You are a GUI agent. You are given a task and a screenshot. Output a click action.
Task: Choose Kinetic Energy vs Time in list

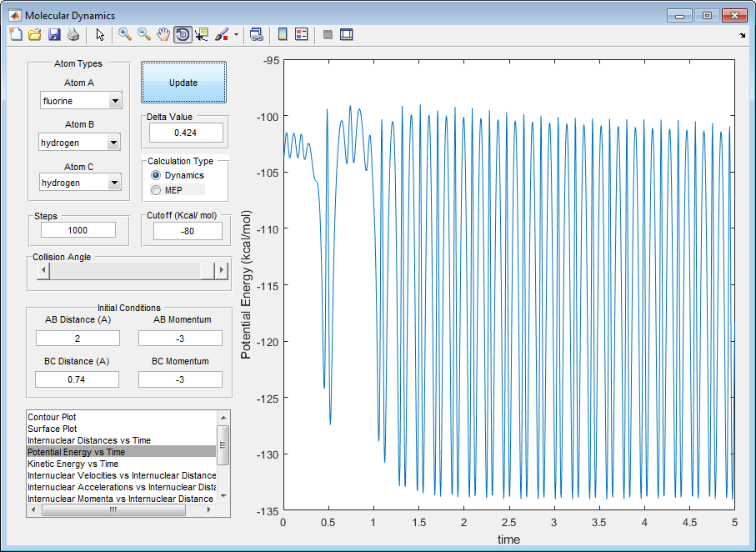73,464
